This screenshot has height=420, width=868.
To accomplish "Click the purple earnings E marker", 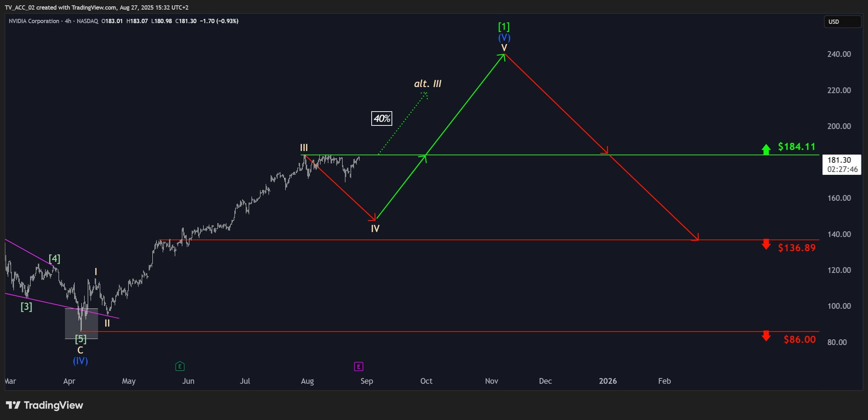I will point(358,366).
